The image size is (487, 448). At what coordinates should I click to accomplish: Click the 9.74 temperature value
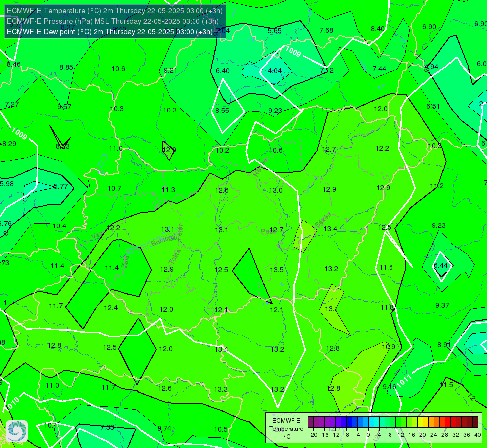164,428
